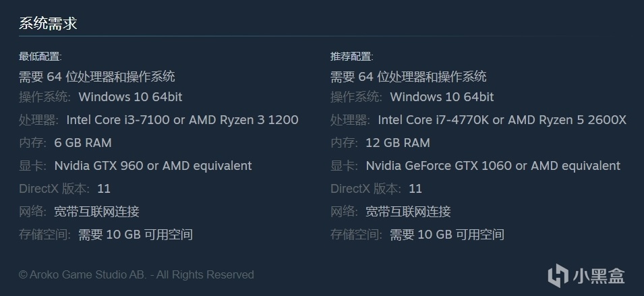Click 需要 10 GB 可用空间 under 推荐配置

pyautogui.click(x=447, y=235)
